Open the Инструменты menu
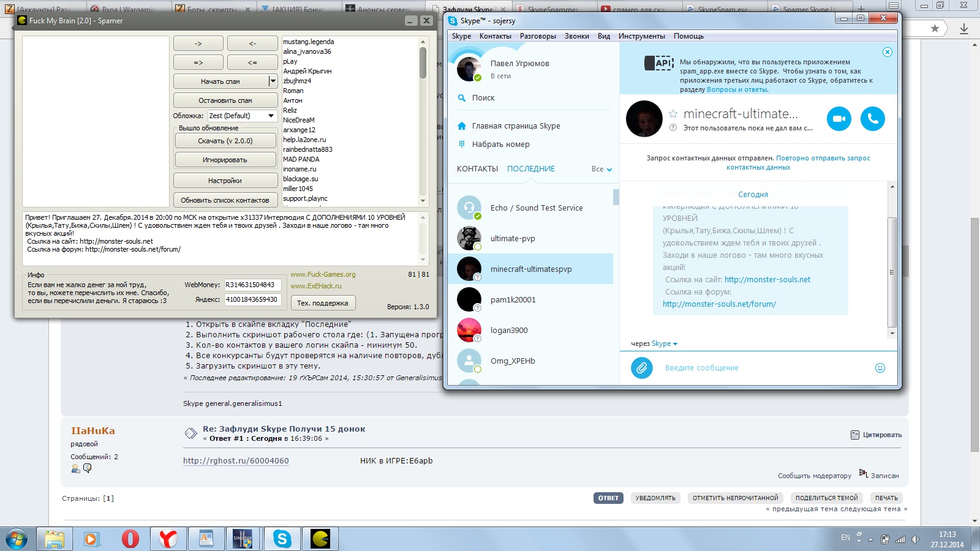The width and height of the screenshot is (980, 551). [641, 36]
